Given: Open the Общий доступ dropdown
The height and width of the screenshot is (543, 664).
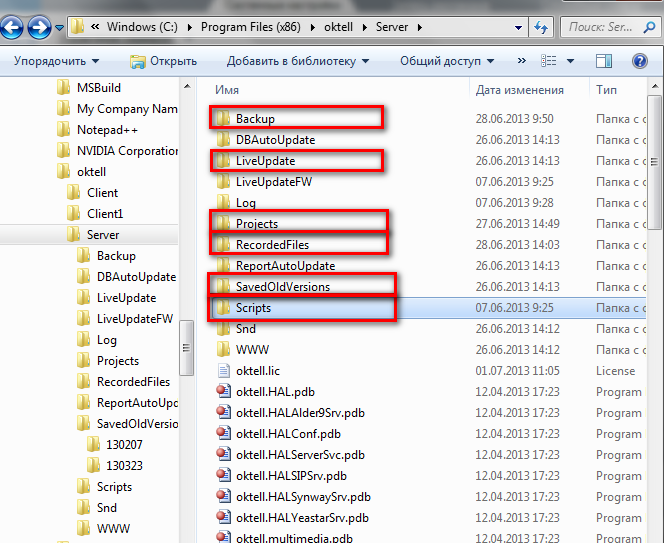Looking at the screenshot, I should (x=446, y=62).
